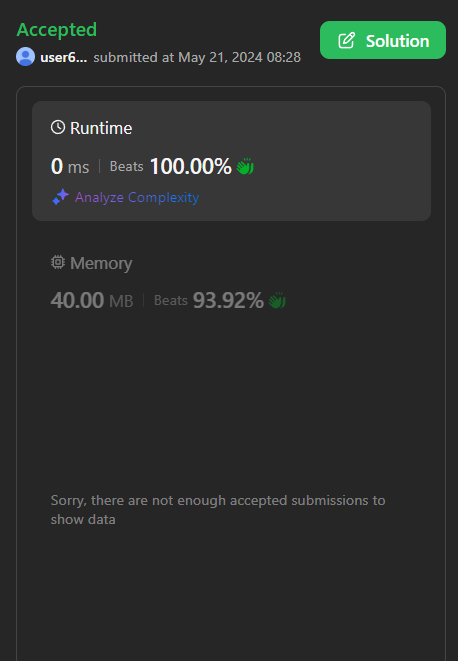Click the Analyze Complexity link

coord(137,197)
